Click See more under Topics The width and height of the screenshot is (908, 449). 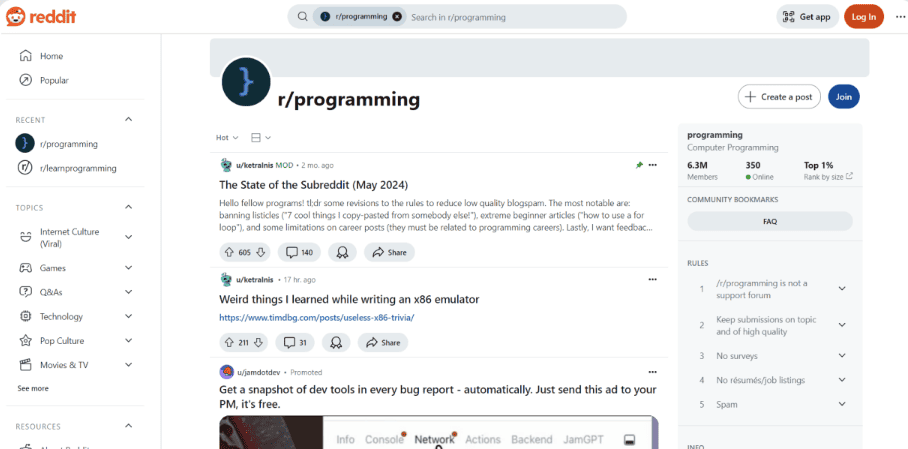[x=33, y=388]
